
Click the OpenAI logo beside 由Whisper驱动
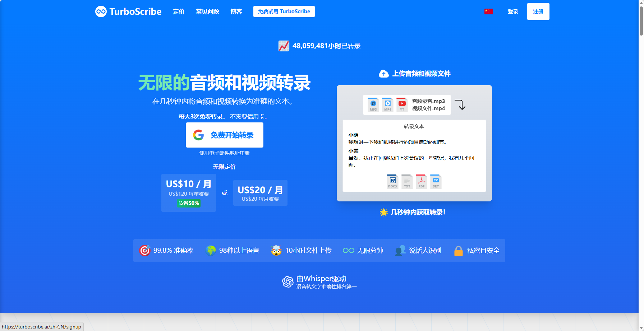(288, 282)
